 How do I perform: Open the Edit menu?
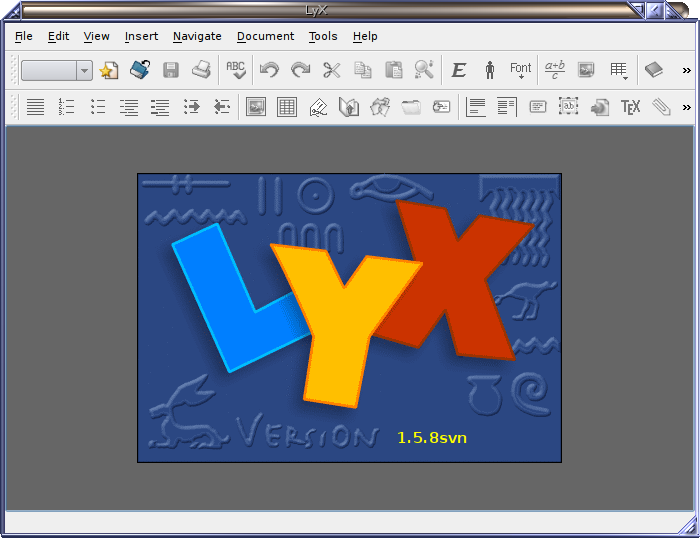pos(58,36)
